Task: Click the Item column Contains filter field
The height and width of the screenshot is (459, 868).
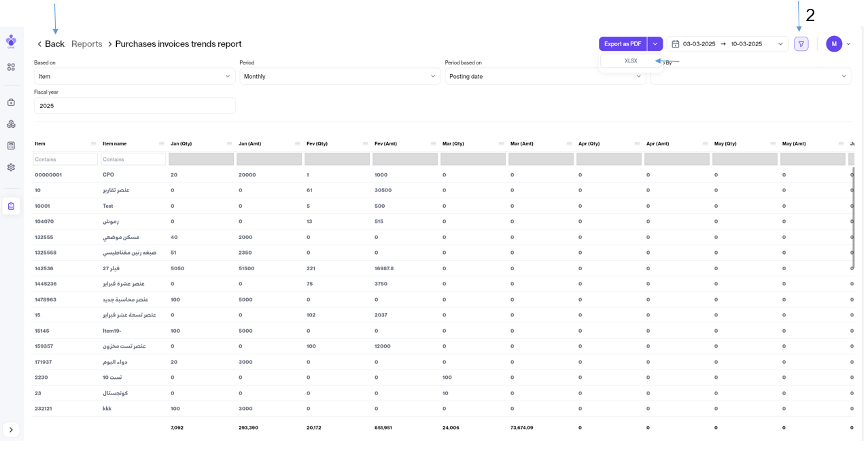Action: point(65,160)
